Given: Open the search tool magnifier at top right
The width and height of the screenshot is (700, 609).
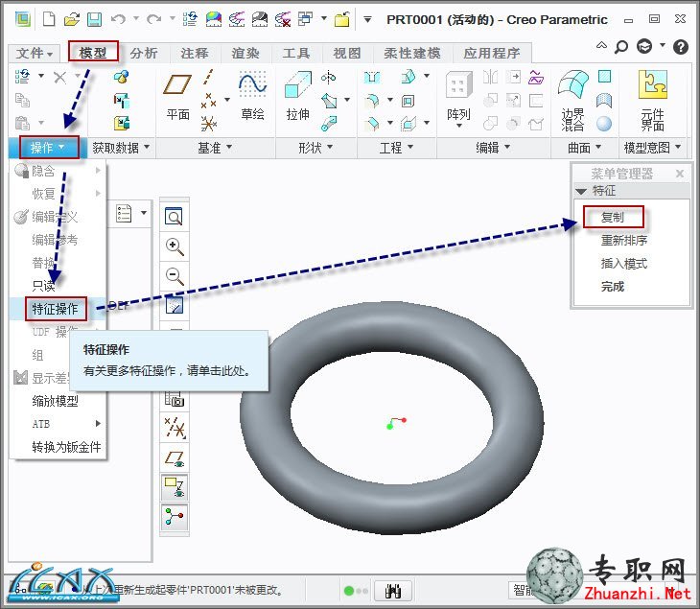Looking at the screenshot, I should (621, 46).
